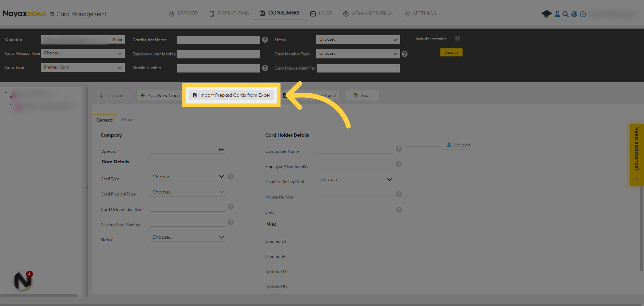
Task: Open the Status dropdown in Card Details
Action: coord(188,237)
